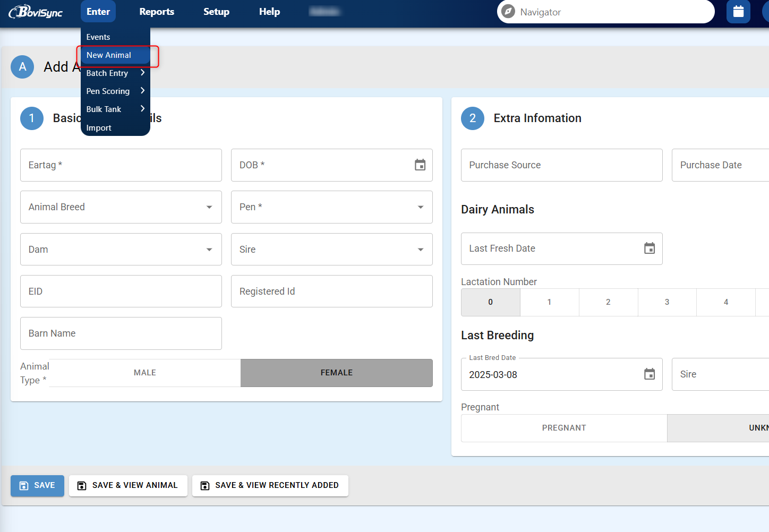Set lactation number to 4
Screen dimensions: 769x532
pyautogui.click(x=726, y=302)
